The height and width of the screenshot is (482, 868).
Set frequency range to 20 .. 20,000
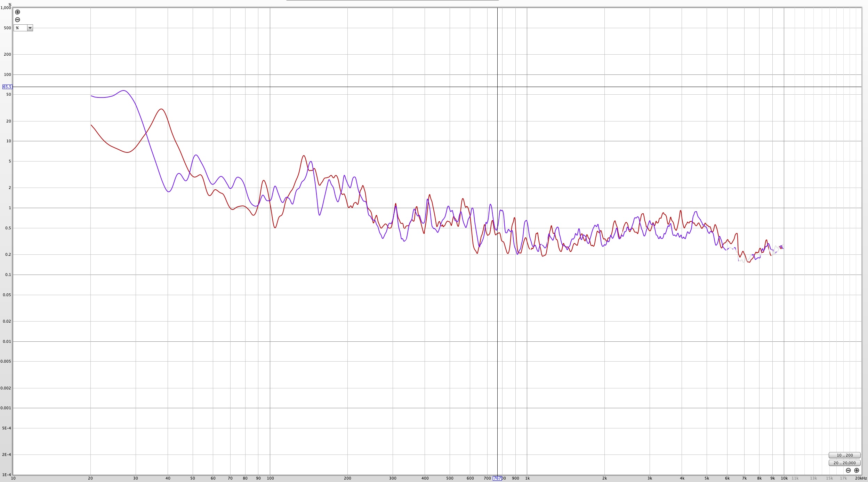pos(845,463)
